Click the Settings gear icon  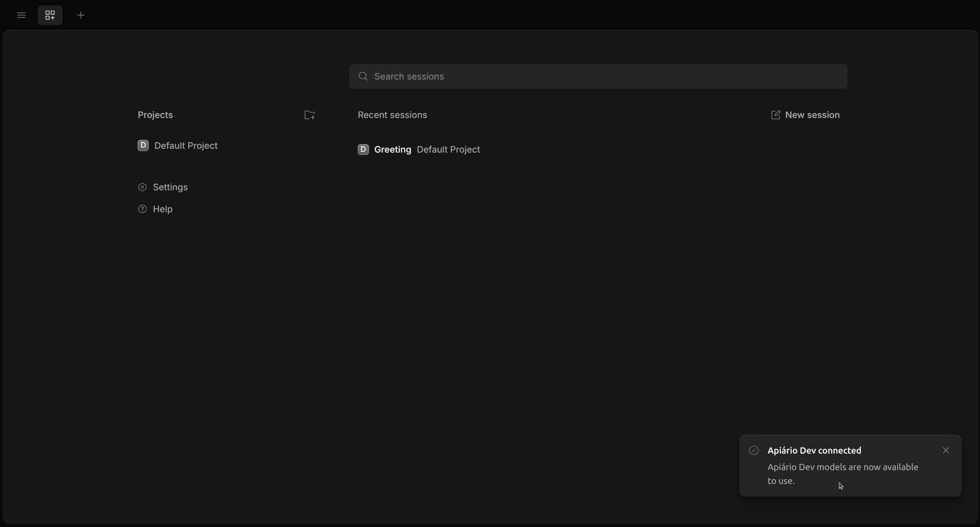(x=142, y=187)
